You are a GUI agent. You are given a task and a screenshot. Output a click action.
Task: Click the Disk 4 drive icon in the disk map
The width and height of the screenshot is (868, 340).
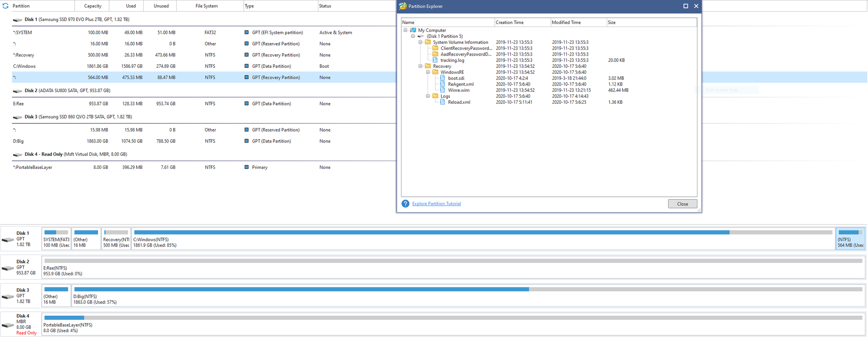8,325
